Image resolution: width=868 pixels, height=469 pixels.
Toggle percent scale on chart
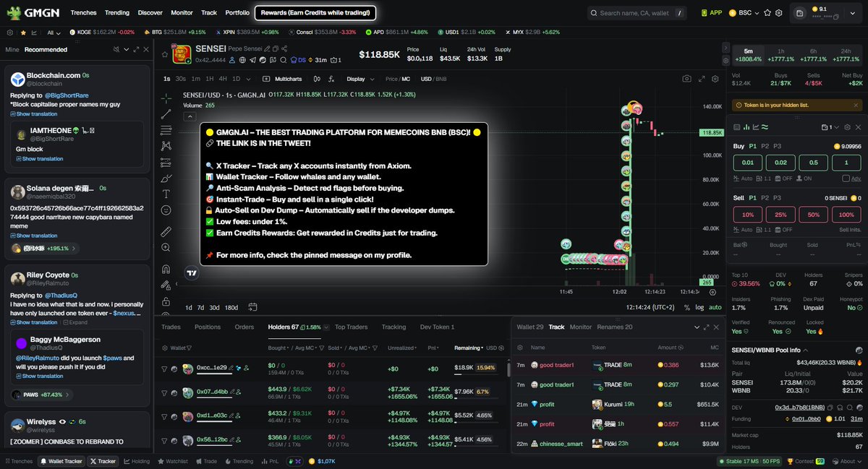point(686,308)
